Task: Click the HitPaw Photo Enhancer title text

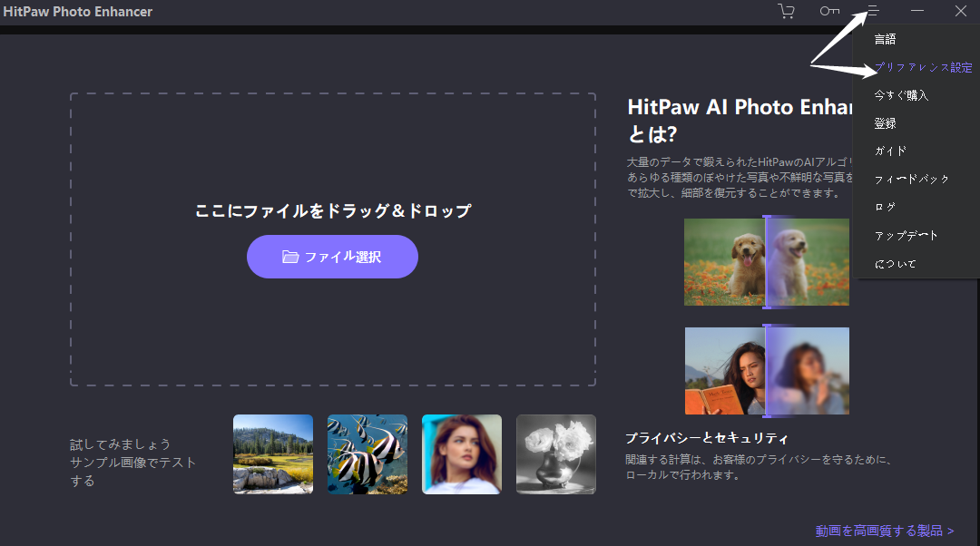Action: point(77,11)
